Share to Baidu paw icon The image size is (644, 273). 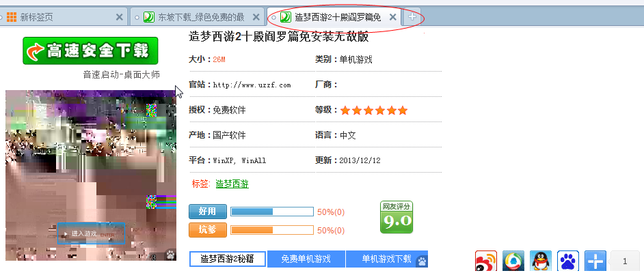[x=568, y=261]
